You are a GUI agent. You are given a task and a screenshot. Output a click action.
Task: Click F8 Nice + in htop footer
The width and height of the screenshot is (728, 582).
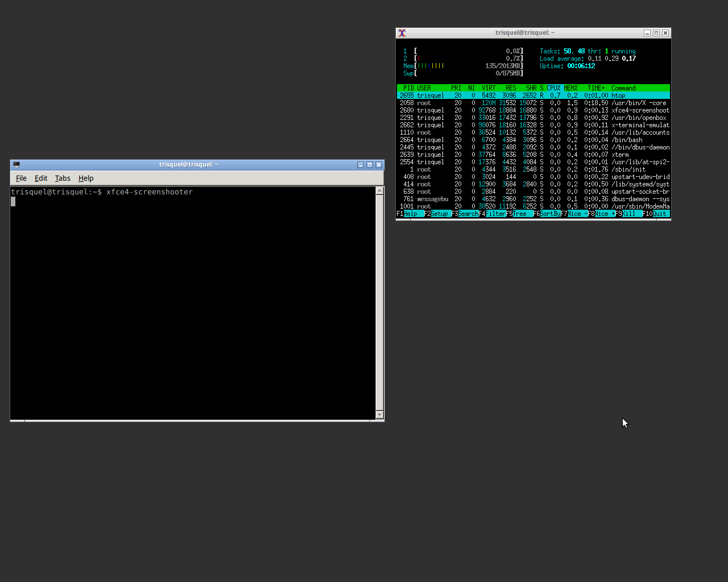601,214
